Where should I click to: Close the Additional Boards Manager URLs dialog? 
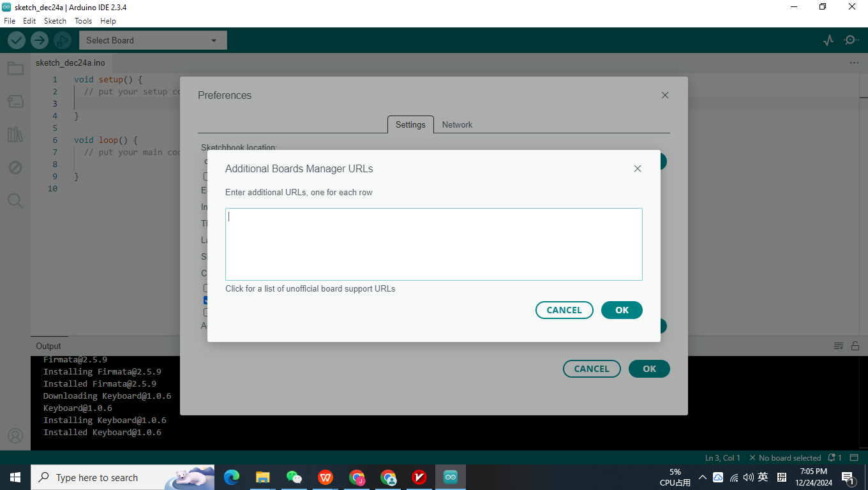tap(637, 169)
